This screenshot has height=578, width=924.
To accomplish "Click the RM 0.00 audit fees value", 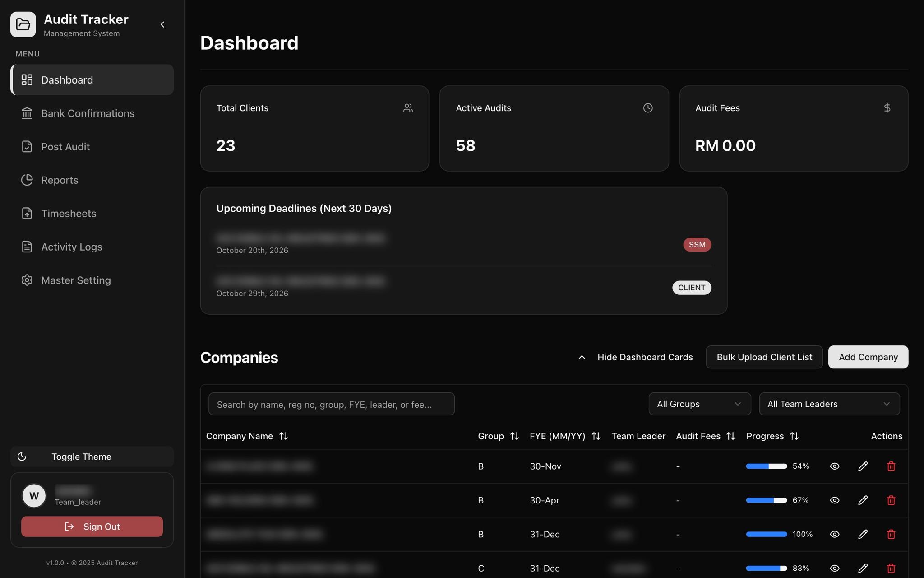I will pos(725,145).
